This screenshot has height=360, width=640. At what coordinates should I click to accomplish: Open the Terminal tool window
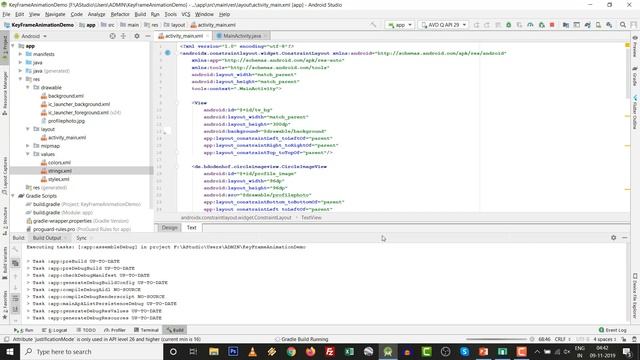[147, 330]
